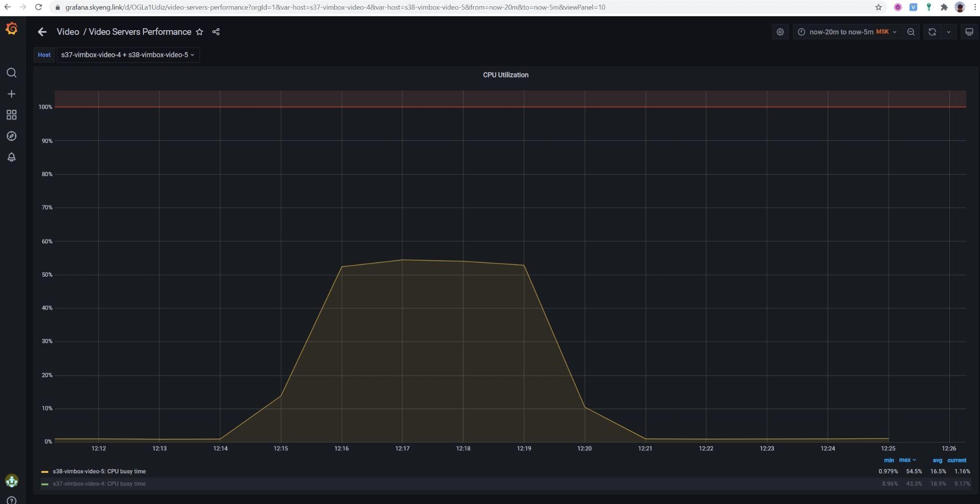
Task: Open the Chrome three-dot menu
Action: click(975, 7)
